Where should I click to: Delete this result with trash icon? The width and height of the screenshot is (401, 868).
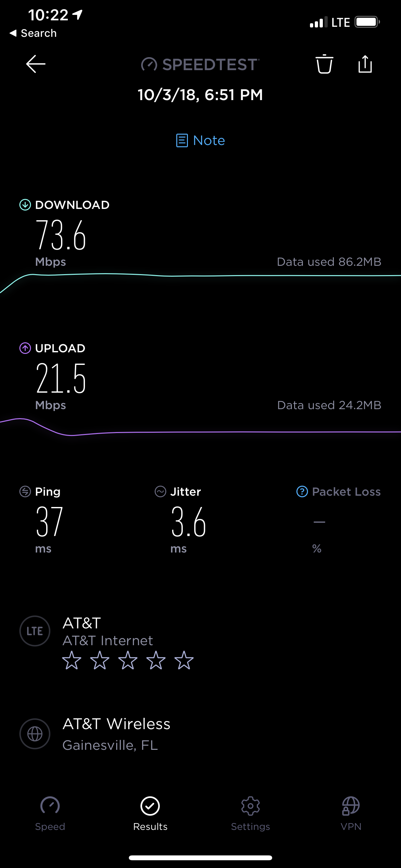tap(324, 64)
